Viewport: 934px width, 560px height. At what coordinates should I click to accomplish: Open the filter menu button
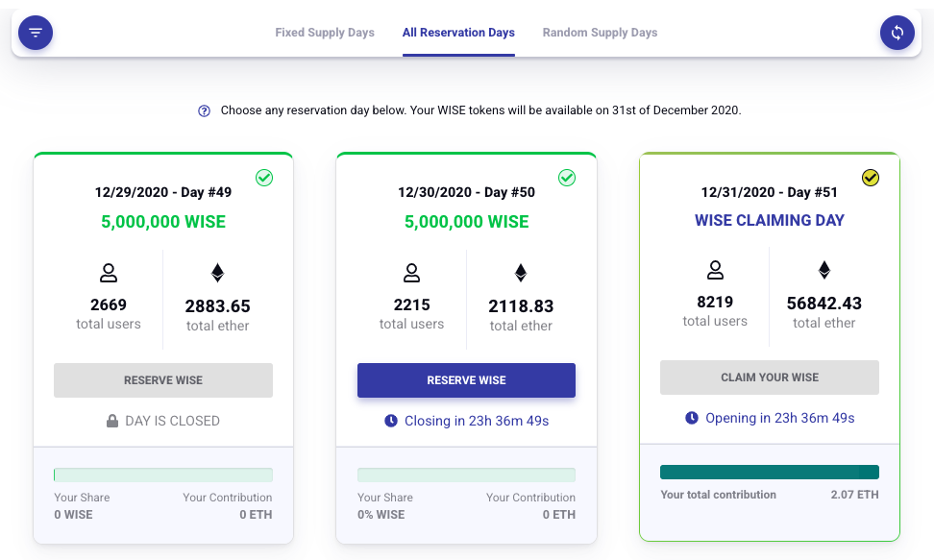click(36, 32)
